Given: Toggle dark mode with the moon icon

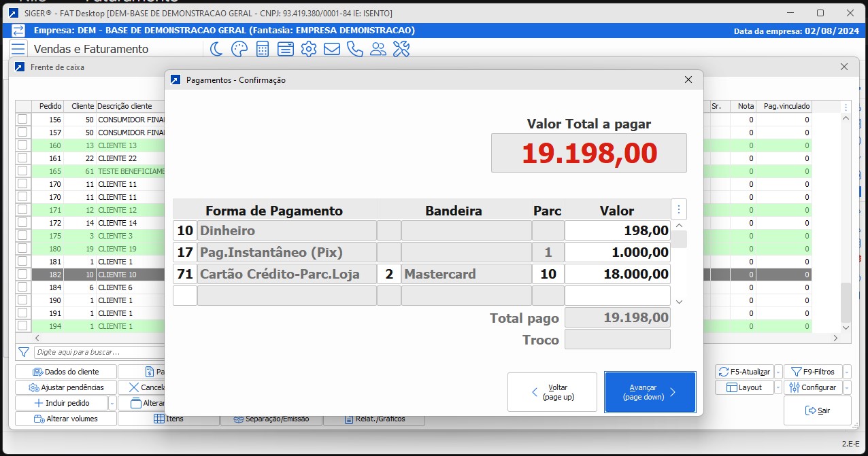Looking at the screenshot, I should point(216,49).
